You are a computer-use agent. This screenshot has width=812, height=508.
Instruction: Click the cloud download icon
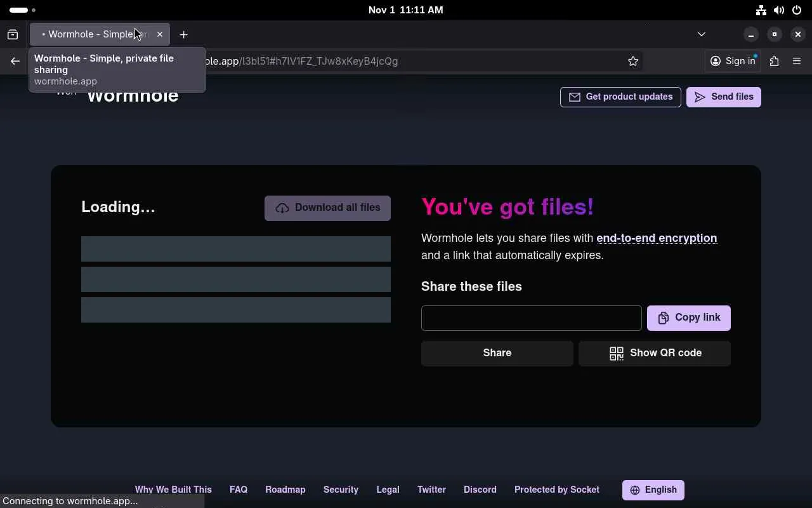coord(282,208)
